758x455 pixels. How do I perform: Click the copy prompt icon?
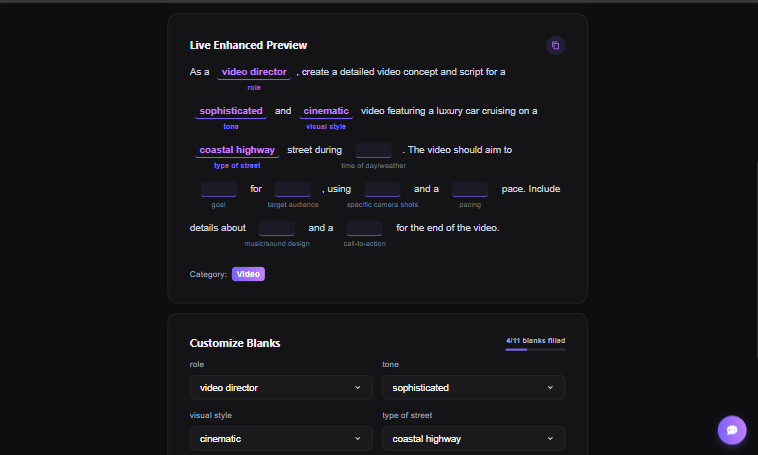pos(556,45)
